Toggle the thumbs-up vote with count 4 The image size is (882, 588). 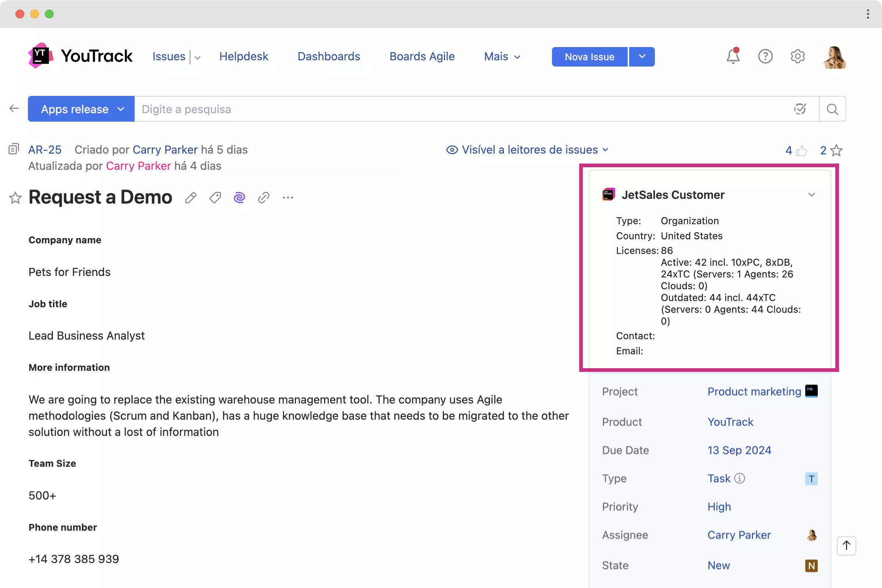801,151
